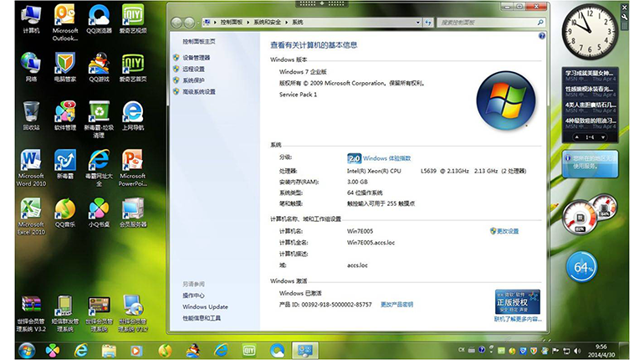Select 系统 in the address breadcrumb
The height and width of the screenshot is (360, 644).
tap(298, 23)
